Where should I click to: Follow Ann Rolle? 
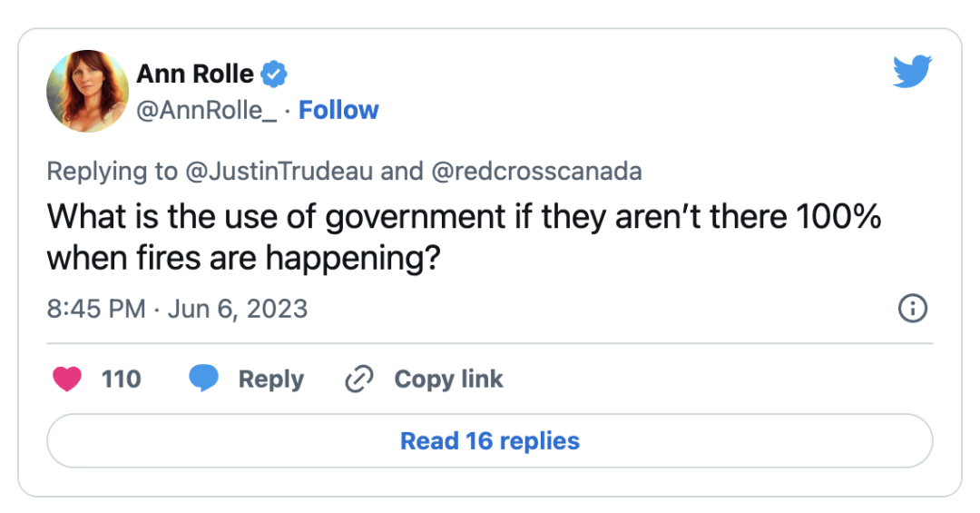point(338,110)
